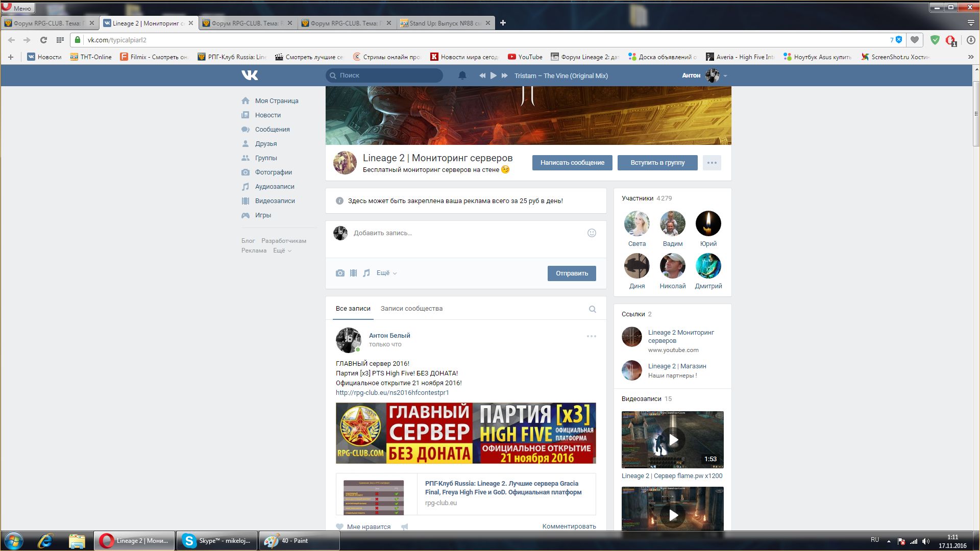Play the track in VK header player
The width and height of the screenshot is (980, 551).
(493, 76)
